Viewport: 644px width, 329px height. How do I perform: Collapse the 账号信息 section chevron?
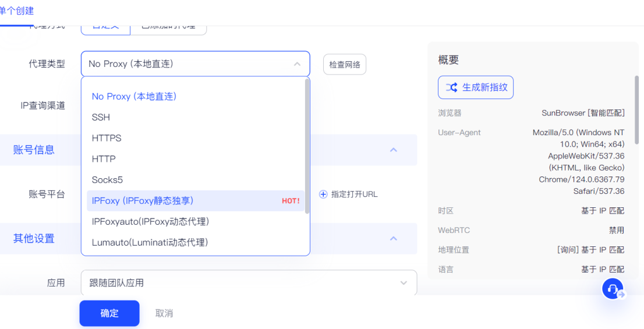point(394,150)
